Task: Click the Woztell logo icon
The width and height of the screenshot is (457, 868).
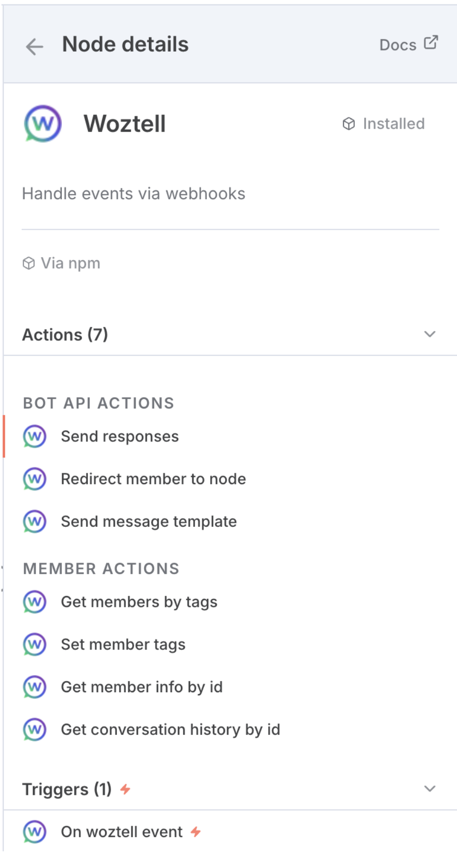Action: tap(43, 124)
